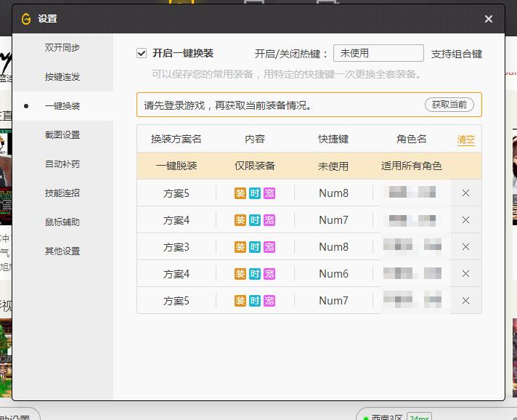Select the 方案3 scheme name

point(176,247)
